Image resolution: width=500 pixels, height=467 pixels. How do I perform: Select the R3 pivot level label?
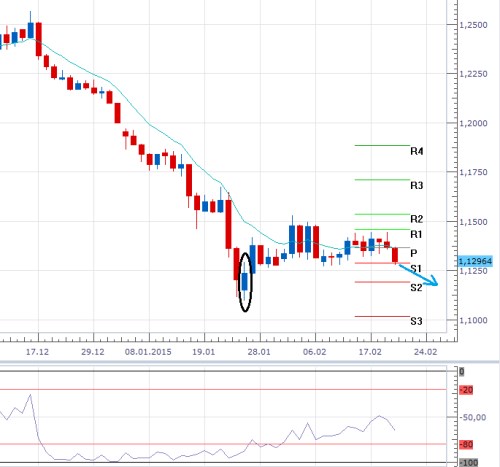point(417,185)
